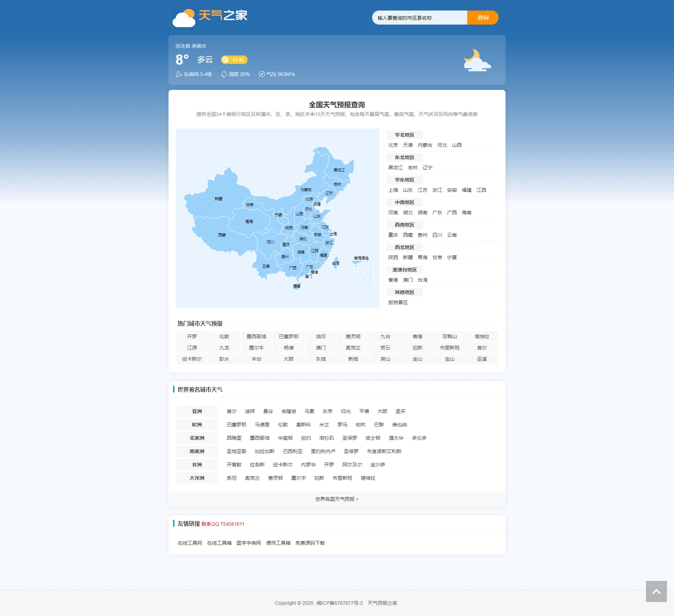The width and height of the screenshot is (674, 616).
Task: Open 世界各国天气预报 more link
Action: click(x=337, y=499)
